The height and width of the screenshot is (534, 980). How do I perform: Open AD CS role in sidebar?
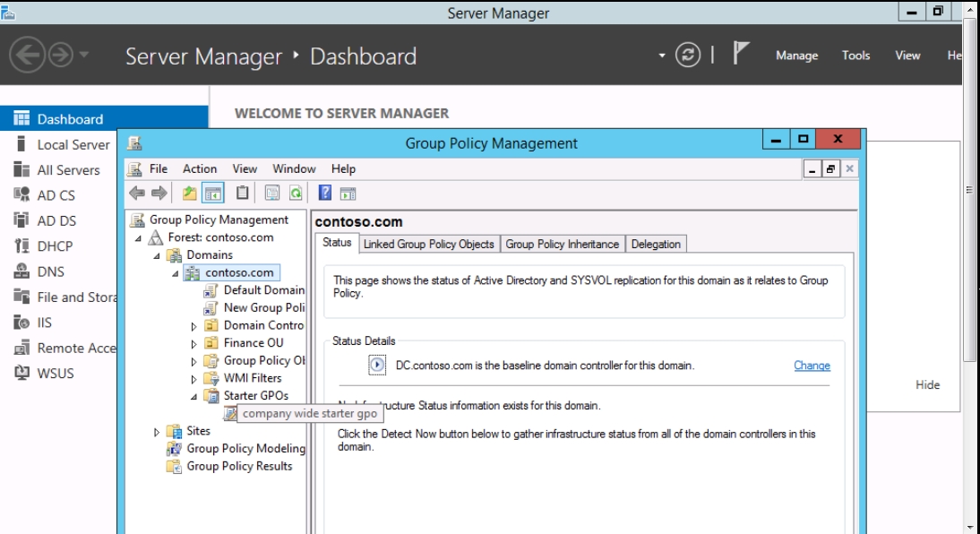(58, 195)
